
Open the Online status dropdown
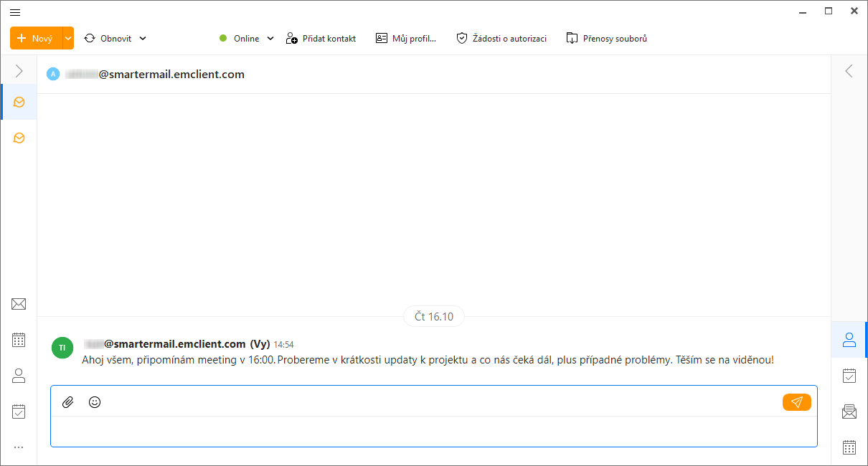247,39
